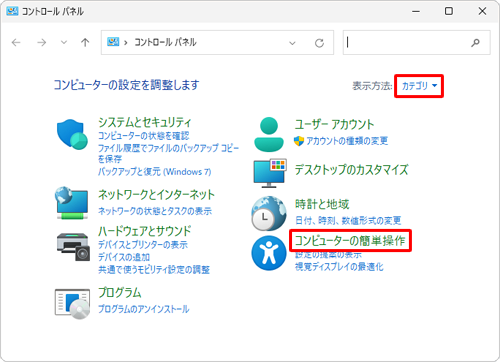
Task: Open ユーザー アカウント category
Action: tap(334, 124)
